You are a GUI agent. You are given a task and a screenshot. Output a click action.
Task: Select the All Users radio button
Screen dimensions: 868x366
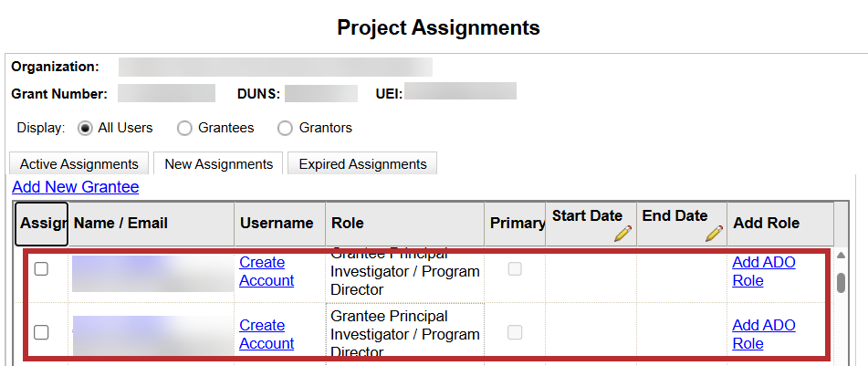point(87,128)
